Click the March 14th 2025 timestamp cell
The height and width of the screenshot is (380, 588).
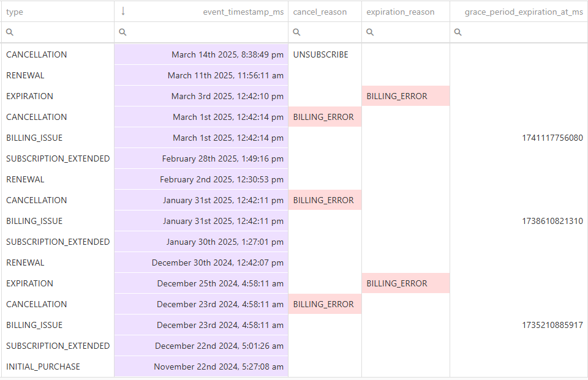[x=202, y=54]
